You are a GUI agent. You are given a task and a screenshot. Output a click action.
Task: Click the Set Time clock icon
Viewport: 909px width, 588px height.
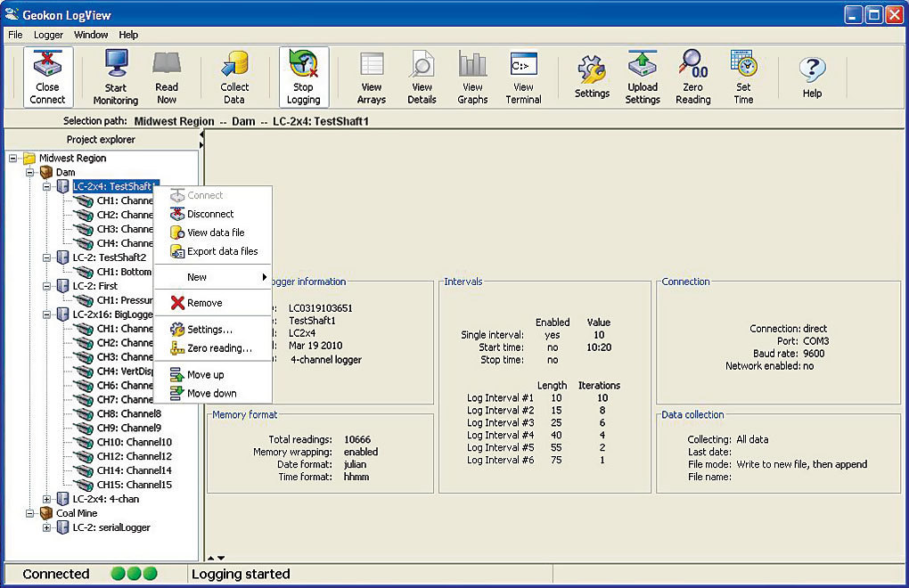click(743, 77)
